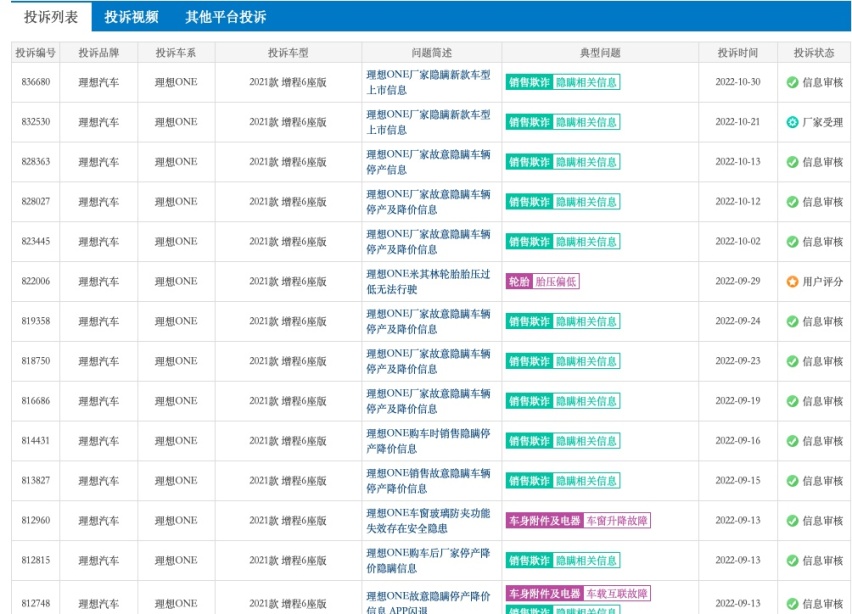Select date 2022-09-24 cell
This screenshot has height=614, width=852.
tap(737, 321)
